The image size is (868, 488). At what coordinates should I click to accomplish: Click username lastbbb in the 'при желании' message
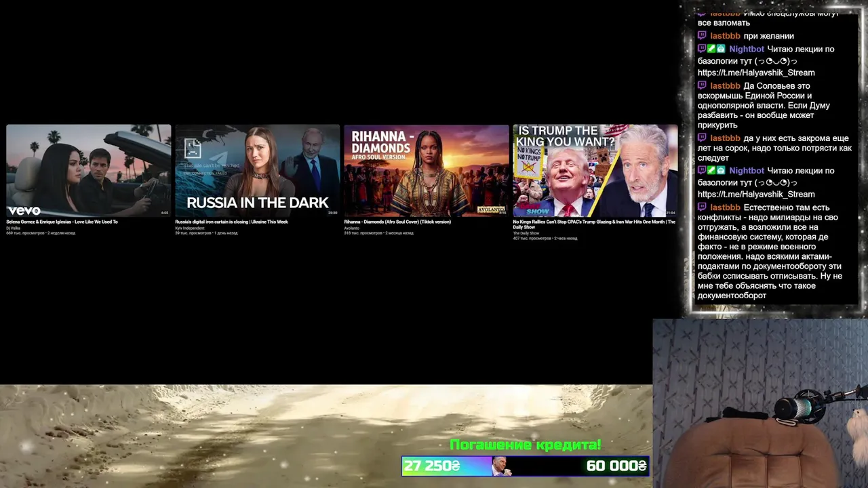click(x=725, y=36)
